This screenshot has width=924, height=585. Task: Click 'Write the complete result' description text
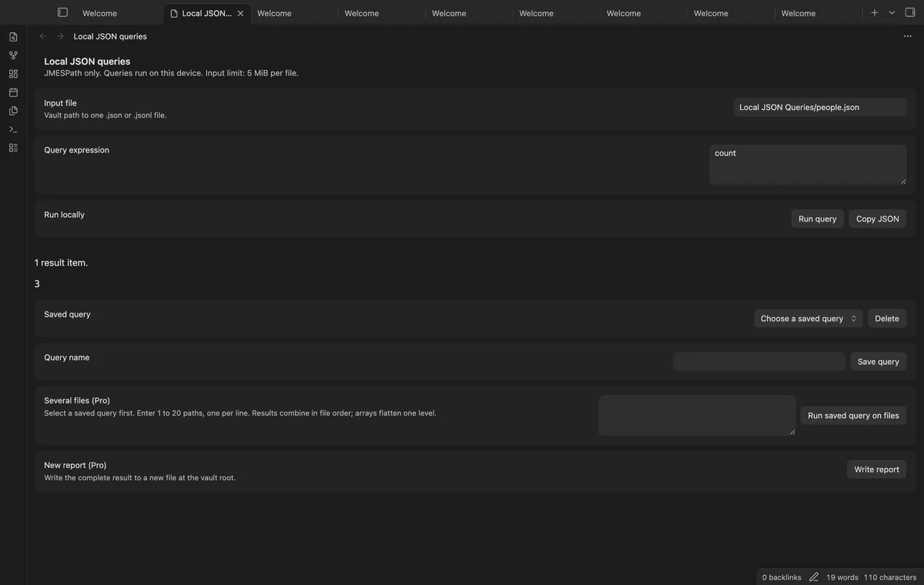139,478
